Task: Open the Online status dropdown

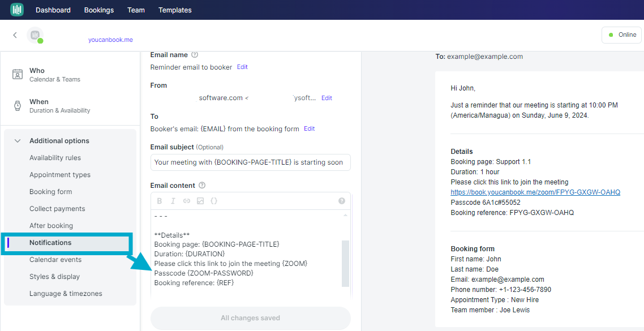Action: (x=621, y=35)
